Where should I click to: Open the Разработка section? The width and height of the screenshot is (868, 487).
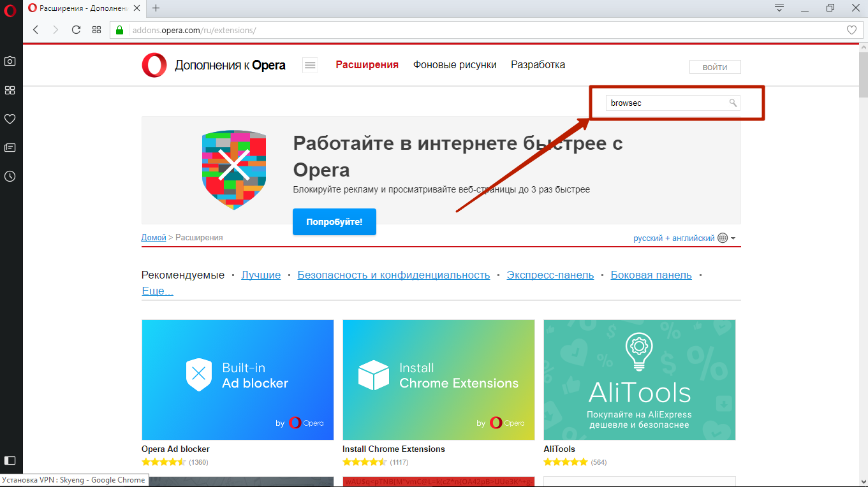(538, 65)
